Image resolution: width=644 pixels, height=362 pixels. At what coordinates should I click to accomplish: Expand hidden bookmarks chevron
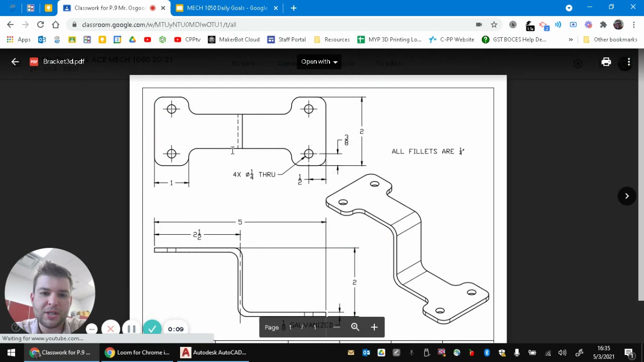[x=571, y=39]
